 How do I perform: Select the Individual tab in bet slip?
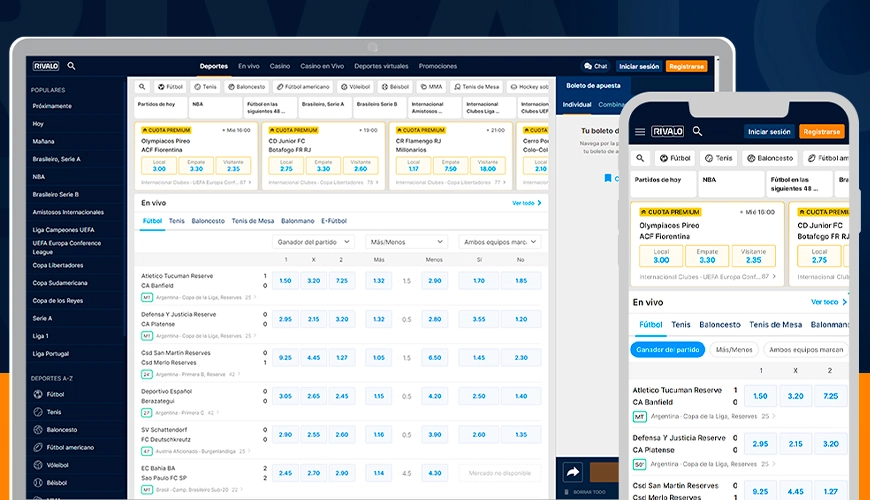(577, 104)
